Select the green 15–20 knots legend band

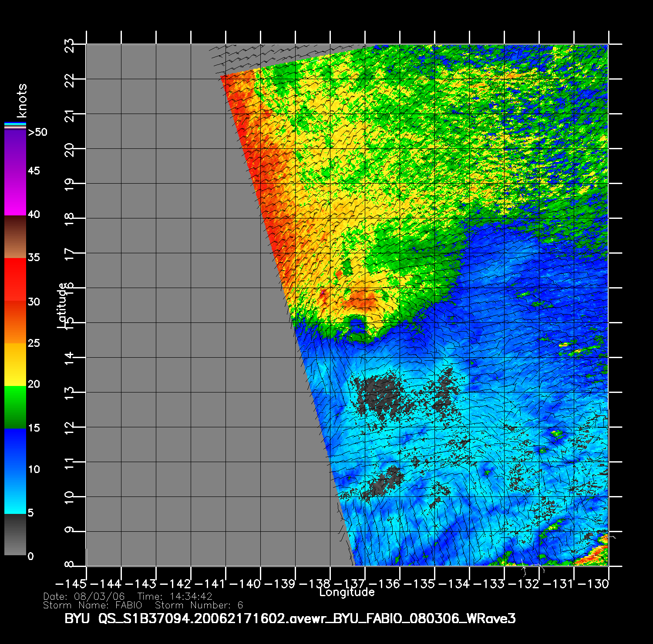[15, 407]
